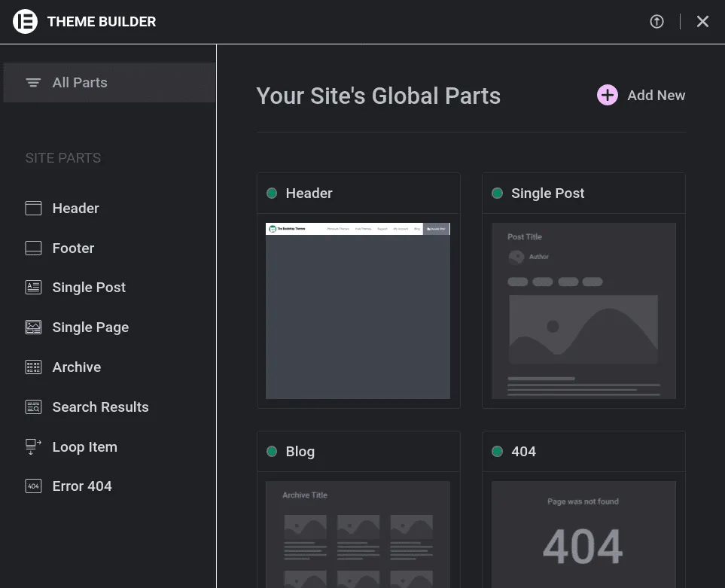Click the Single Post sidebar icon

pyautogui.click(x=33, y=287)
